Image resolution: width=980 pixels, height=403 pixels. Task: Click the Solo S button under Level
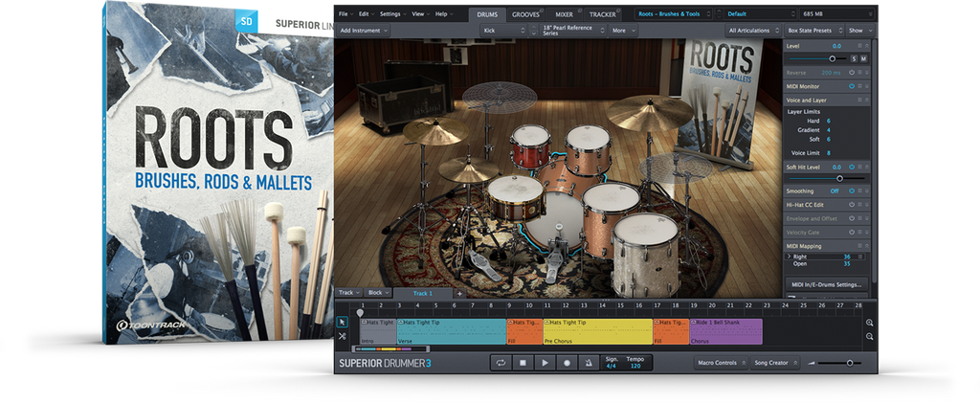click(x=854, y=58)
